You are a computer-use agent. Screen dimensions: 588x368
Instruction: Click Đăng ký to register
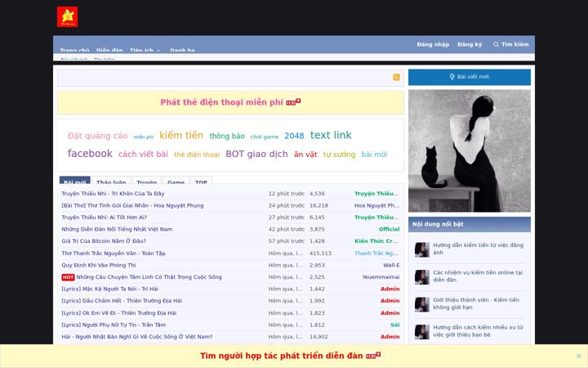pos(470,44)
